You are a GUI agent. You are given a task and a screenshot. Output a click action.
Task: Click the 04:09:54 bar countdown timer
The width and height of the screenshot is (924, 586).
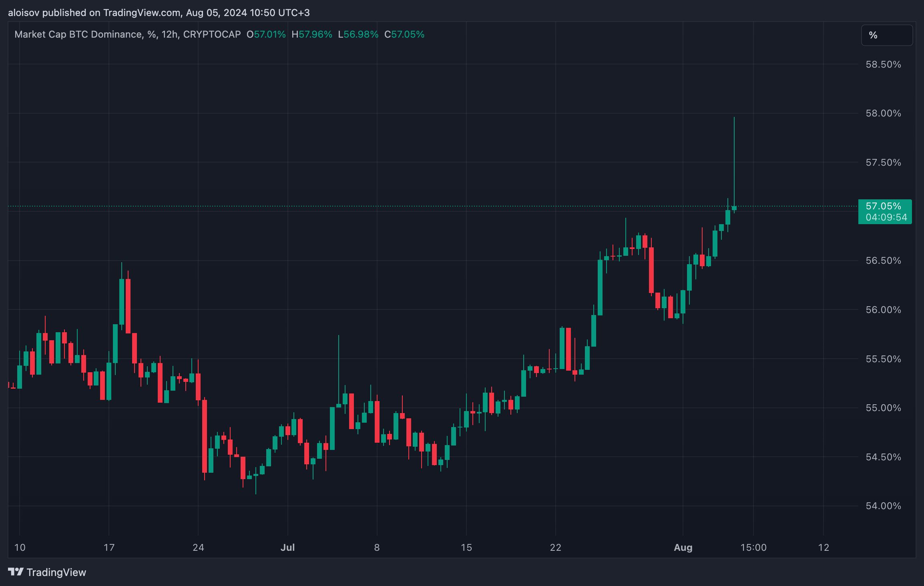(x=886, y=217)
